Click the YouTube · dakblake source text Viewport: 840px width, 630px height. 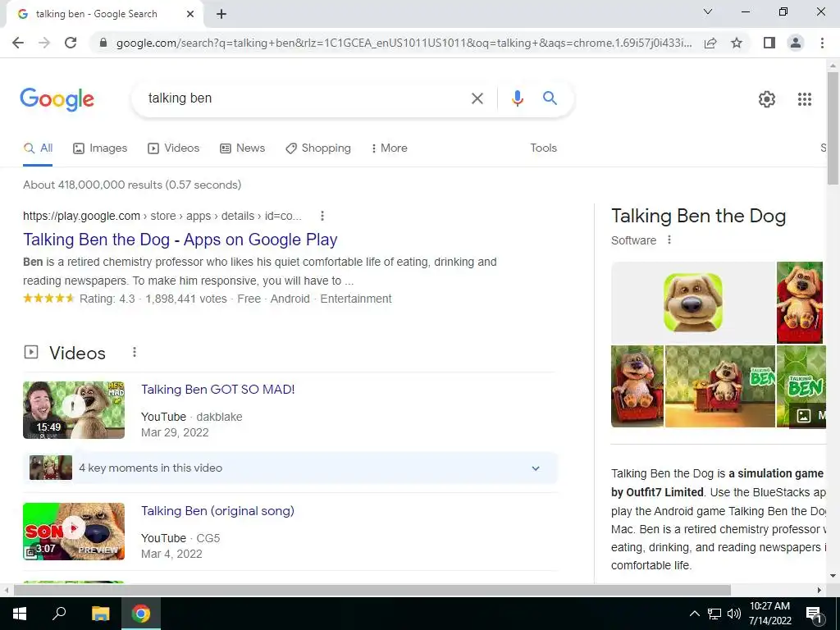pyautogui.click(x=191, y=417)
